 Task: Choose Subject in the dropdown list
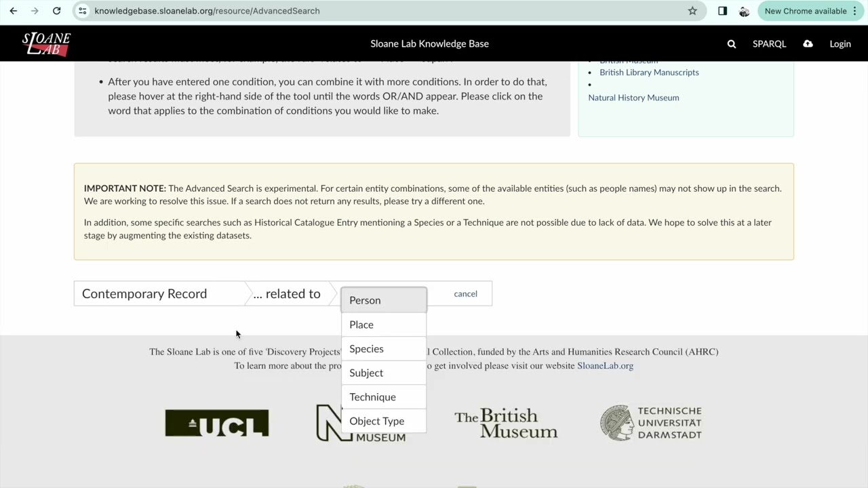(x=384, y=373)
